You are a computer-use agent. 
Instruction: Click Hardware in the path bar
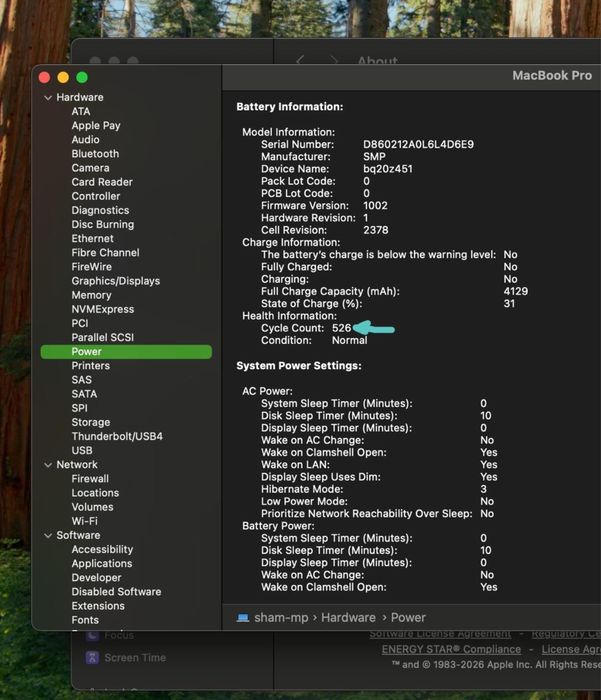click(x=348, y=618)
